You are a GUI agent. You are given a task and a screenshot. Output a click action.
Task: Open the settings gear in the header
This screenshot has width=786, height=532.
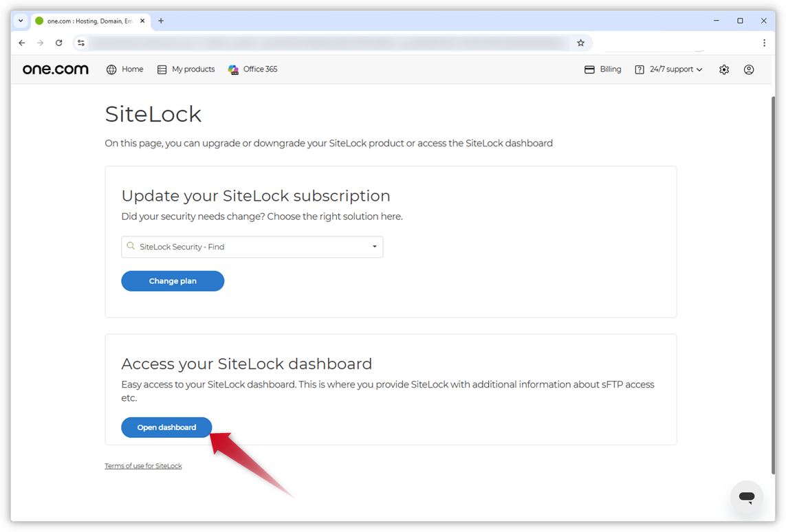(x=723, y=69)
